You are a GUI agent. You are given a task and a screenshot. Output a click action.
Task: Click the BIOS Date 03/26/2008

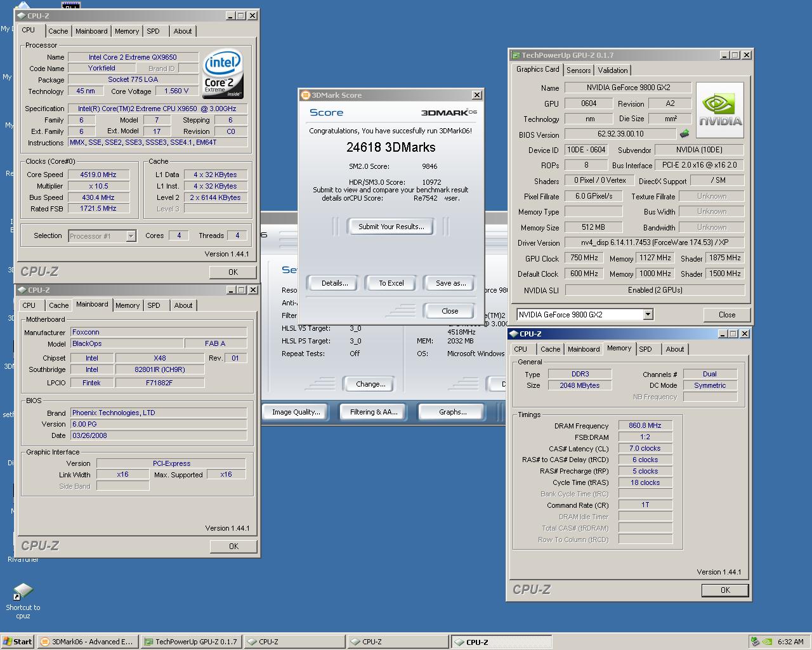pyautogui.click(x=159, y=435)
